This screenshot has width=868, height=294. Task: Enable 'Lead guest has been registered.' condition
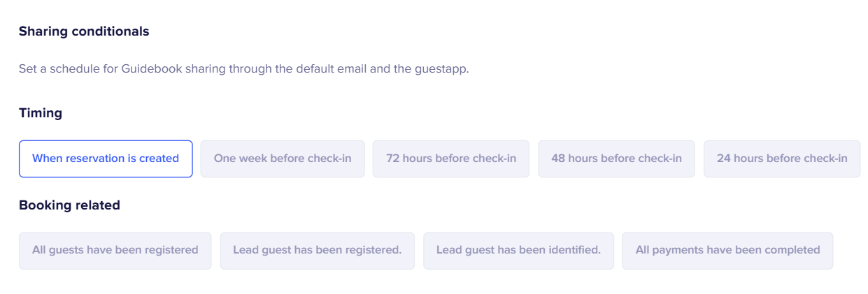318,250
